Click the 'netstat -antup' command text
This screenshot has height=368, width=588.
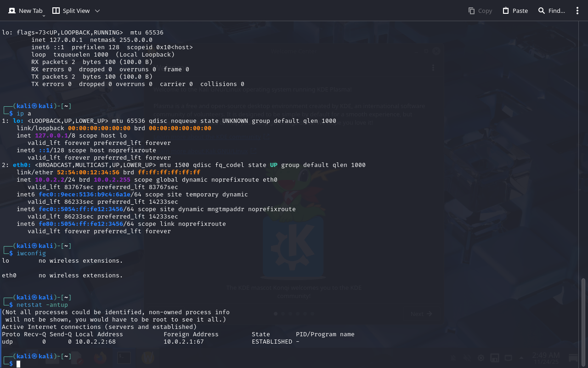click(42, 305)
